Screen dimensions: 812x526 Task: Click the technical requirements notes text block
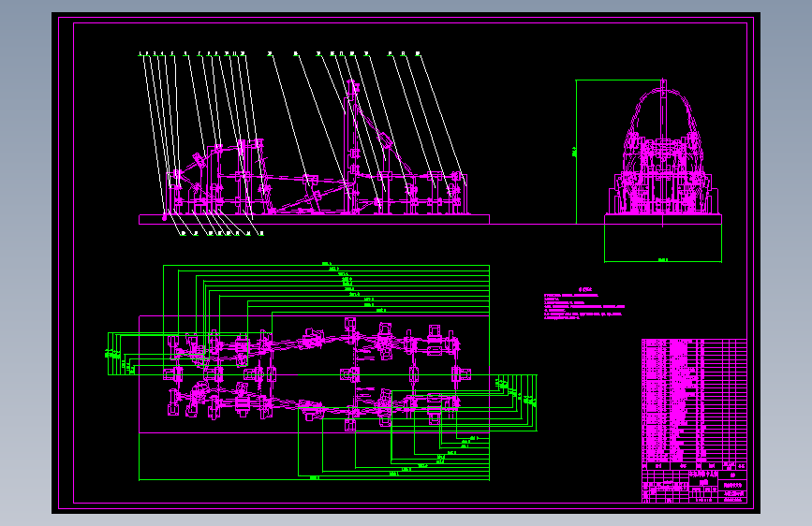584,304
